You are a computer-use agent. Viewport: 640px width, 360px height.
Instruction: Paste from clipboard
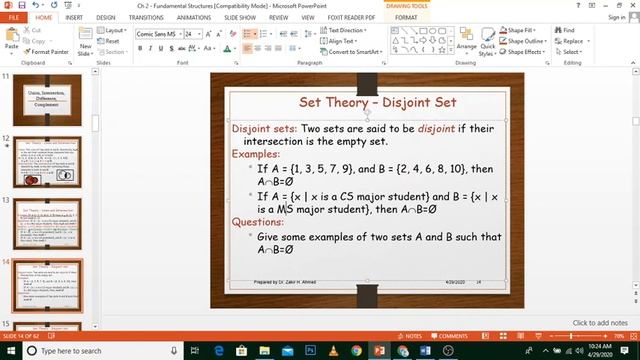pos(12,39)
